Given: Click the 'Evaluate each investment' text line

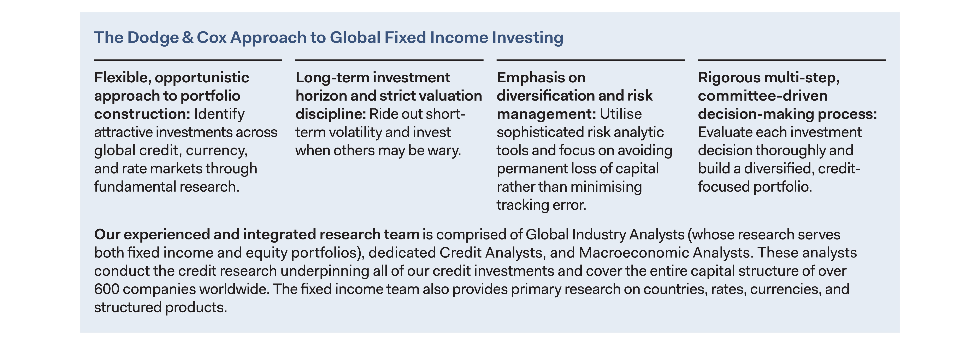Looking at the screenshot, I should [x=780, y=132].
